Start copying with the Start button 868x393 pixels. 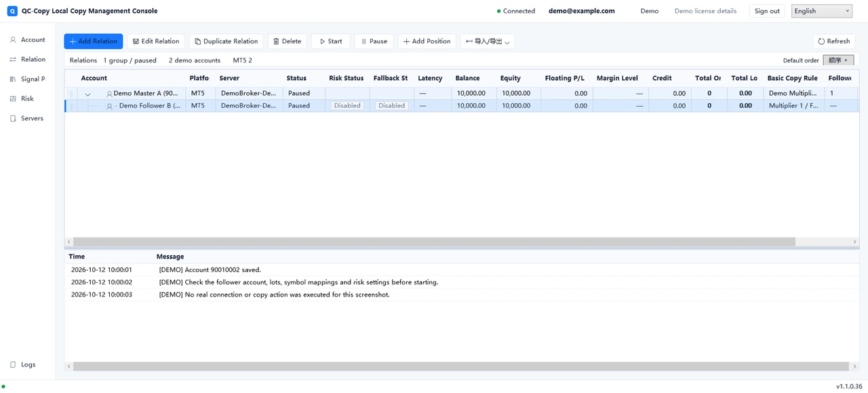[x=331, y=41]
